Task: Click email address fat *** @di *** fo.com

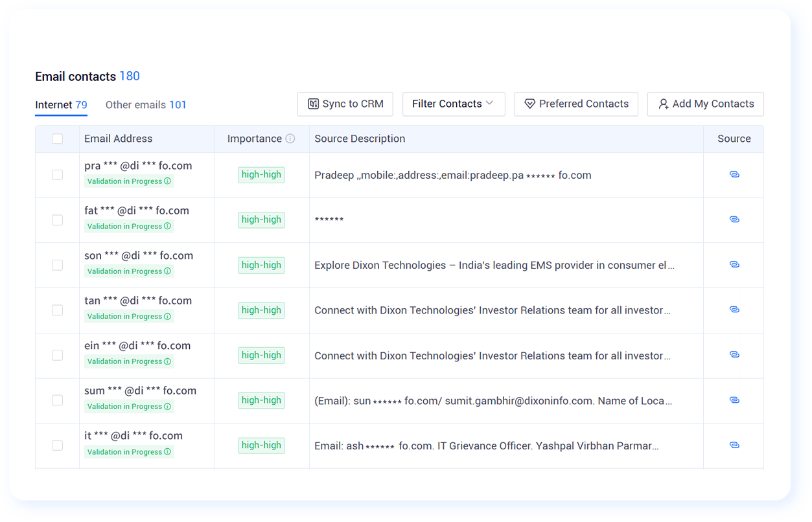Action: (x=137, y=210)
